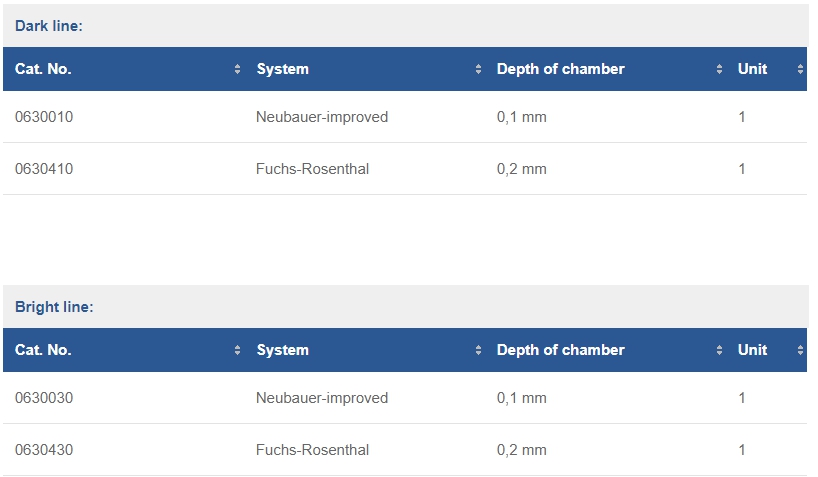Select catalog number 0630010

44,117
